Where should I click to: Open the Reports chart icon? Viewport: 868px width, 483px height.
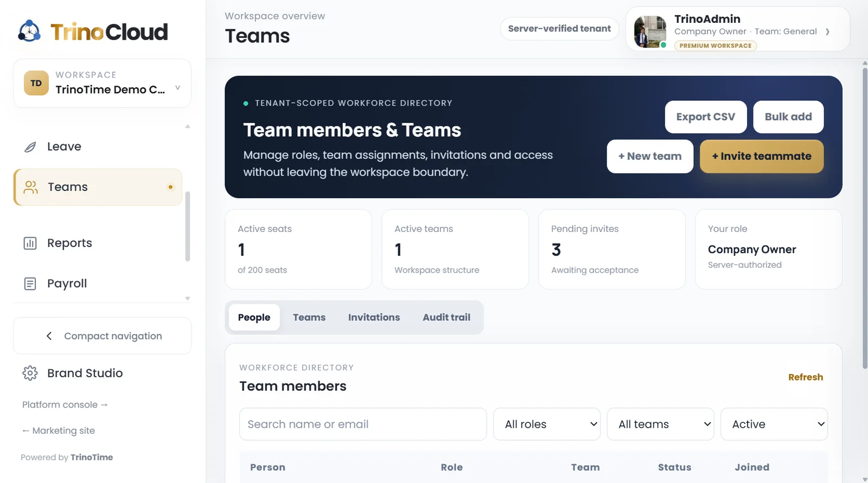click(x=30, y=243)
